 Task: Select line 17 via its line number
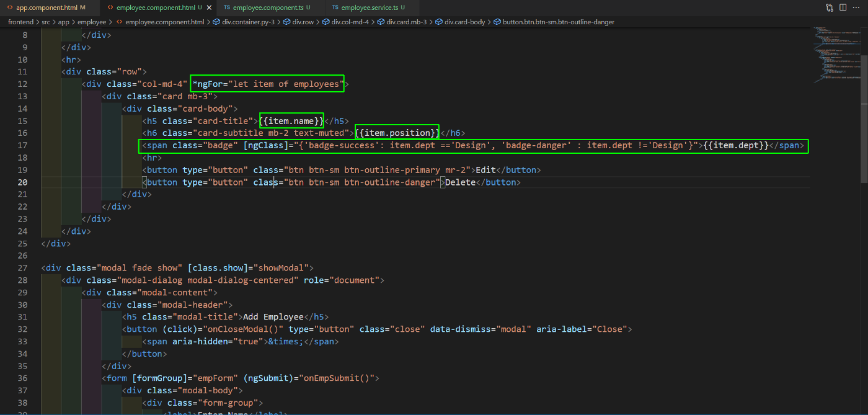(x=22, y=145)
